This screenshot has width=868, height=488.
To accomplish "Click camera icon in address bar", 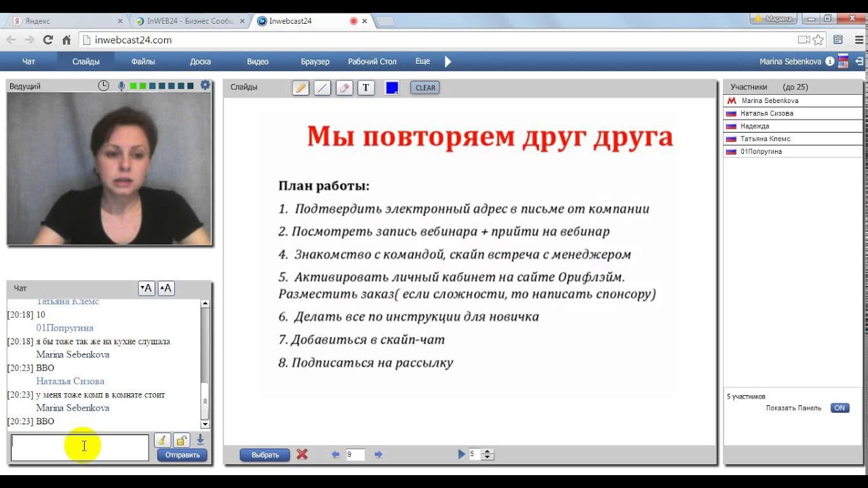I will pos(804,40).
